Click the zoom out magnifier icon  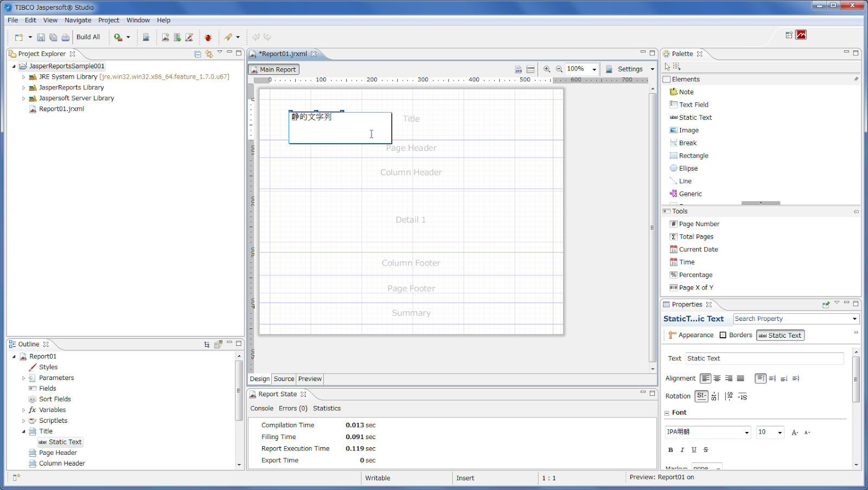tap(559, 69)
